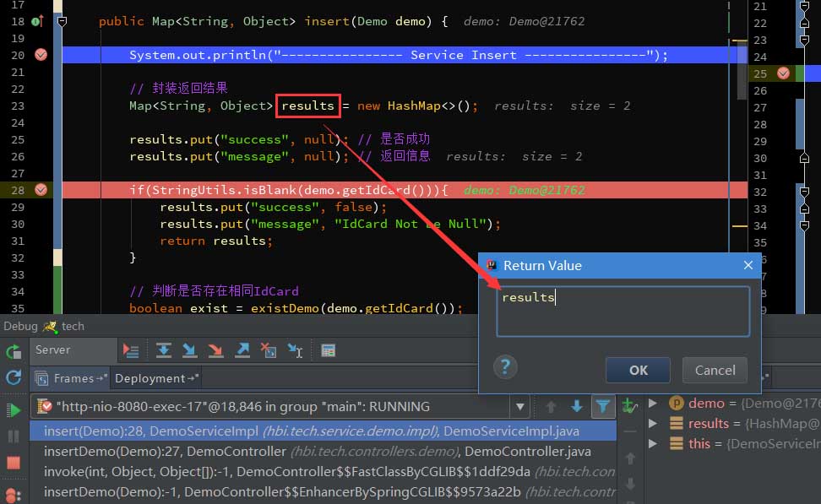Open the thread selector dropdown arrow
This screenshot has height=504, width=821.
point(520,407)
